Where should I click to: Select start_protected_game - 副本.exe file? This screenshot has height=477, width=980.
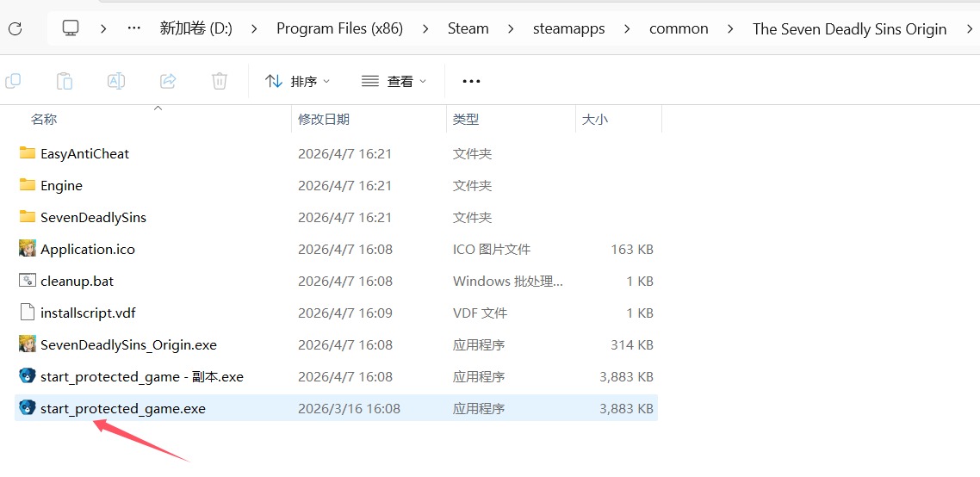(141, 376)
